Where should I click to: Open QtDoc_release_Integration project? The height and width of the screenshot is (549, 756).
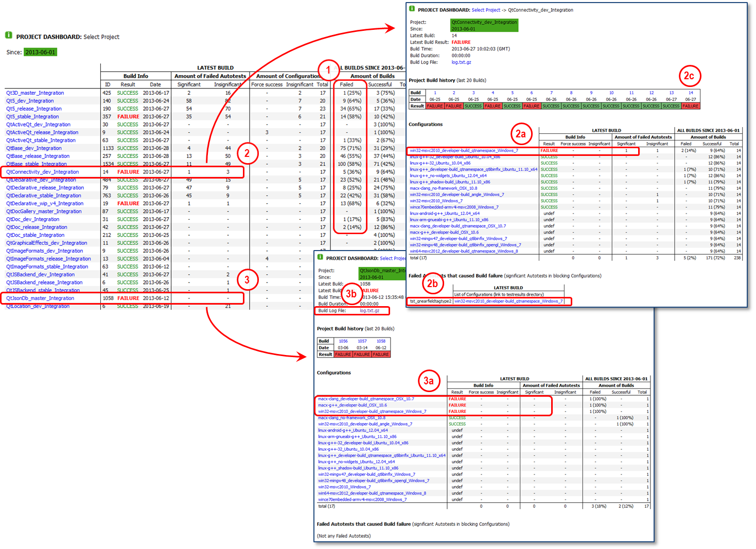(37, 227)
